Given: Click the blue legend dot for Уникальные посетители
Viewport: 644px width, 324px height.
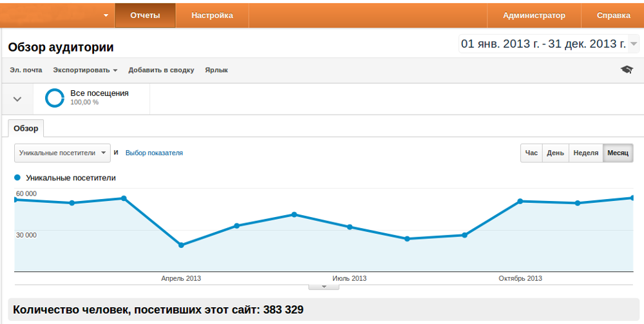Looking at the screenshot, I should click(x=17, y=178).
